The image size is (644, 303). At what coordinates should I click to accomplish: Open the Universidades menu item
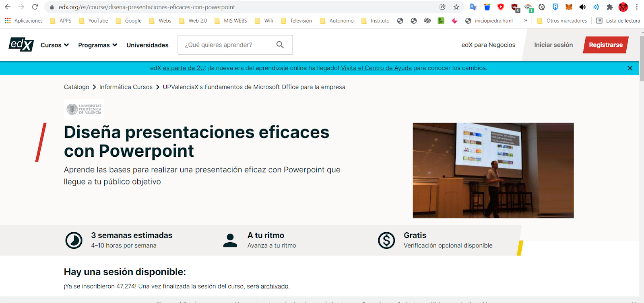(x=147, y=45)
